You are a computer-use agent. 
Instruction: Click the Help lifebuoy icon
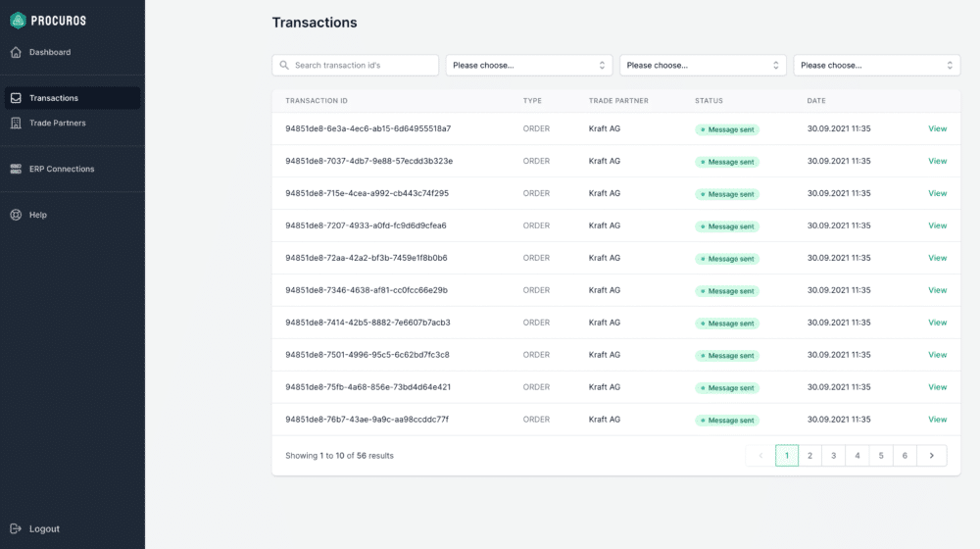point(17,215)
